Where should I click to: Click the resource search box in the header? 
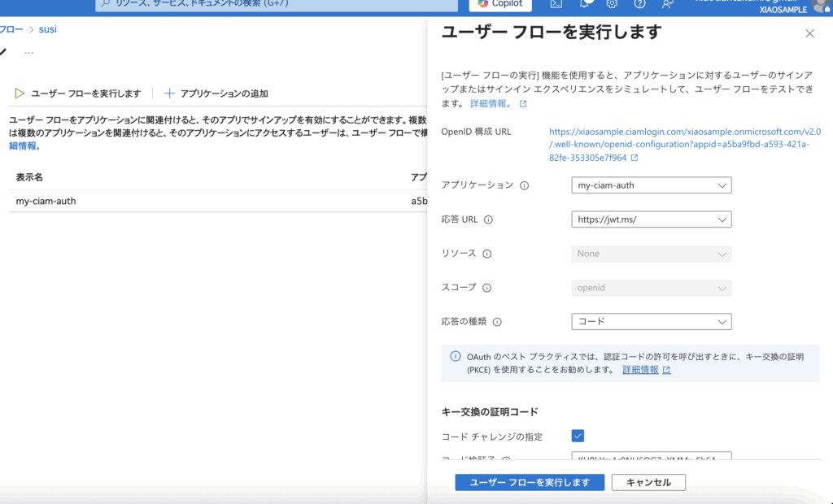pyautogui.click(x=277, y=5)
